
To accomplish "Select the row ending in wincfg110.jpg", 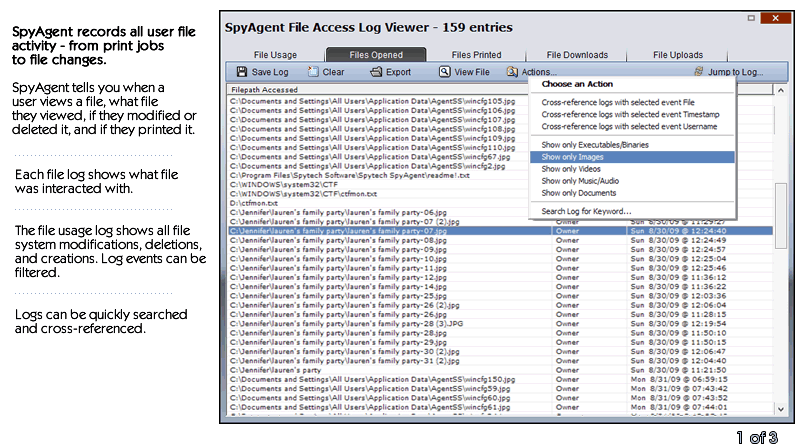I will 379,147.
